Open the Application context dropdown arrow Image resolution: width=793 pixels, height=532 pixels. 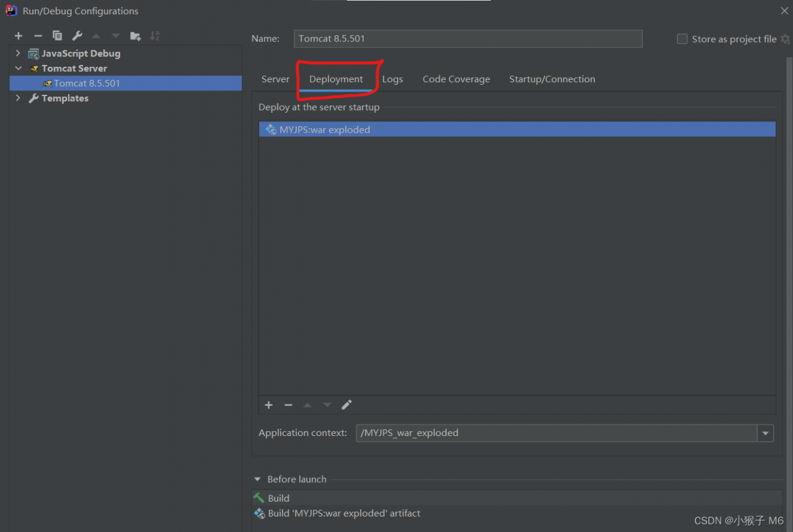(765, 433)
